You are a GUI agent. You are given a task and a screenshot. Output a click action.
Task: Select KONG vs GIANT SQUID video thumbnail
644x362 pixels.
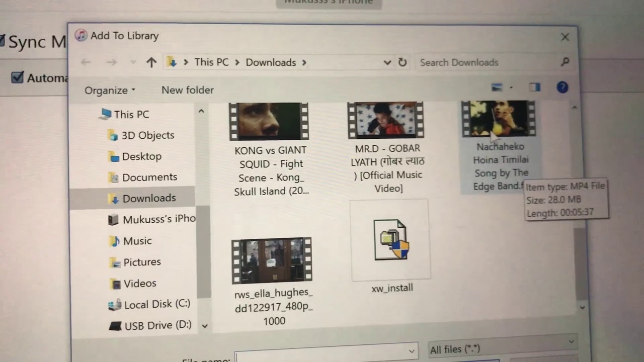269,121
